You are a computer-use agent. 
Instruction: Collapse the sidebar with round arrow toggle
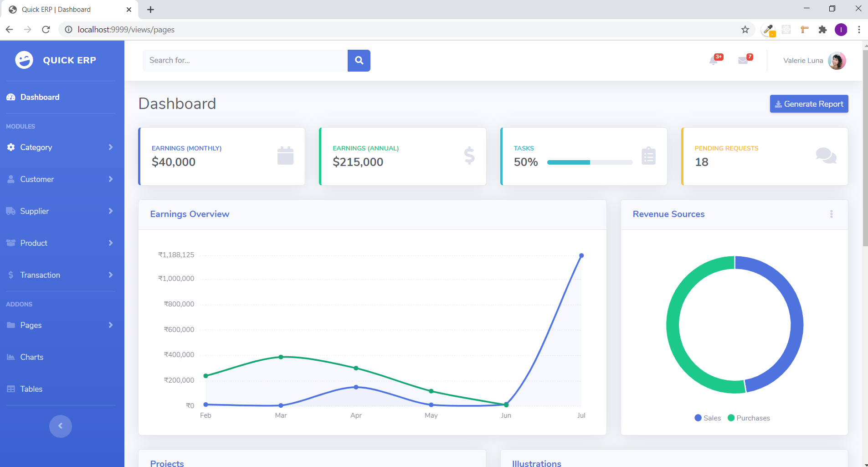point(61,426)
